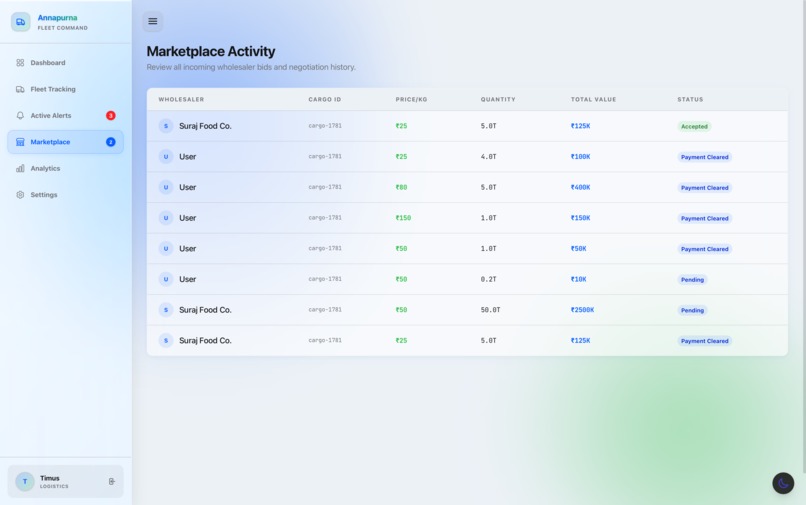
Task: Select the Marketplace nav item
Action: click(65, 142)
